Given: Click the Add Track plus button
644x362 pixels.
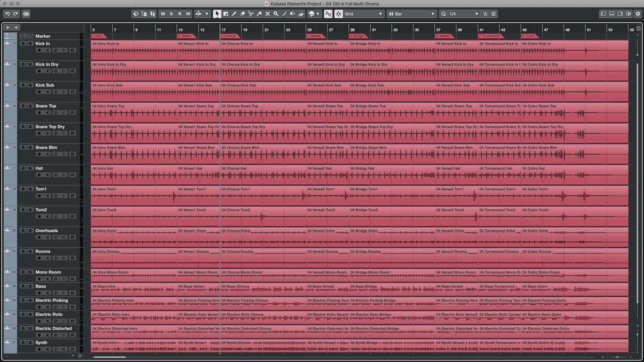Looking at the screenshot, I should point(7,27).
